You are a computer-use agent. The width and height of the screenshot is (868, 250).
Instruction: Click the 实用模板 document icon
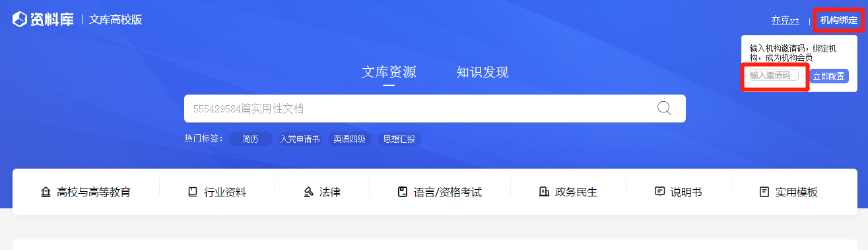[764, 192]
